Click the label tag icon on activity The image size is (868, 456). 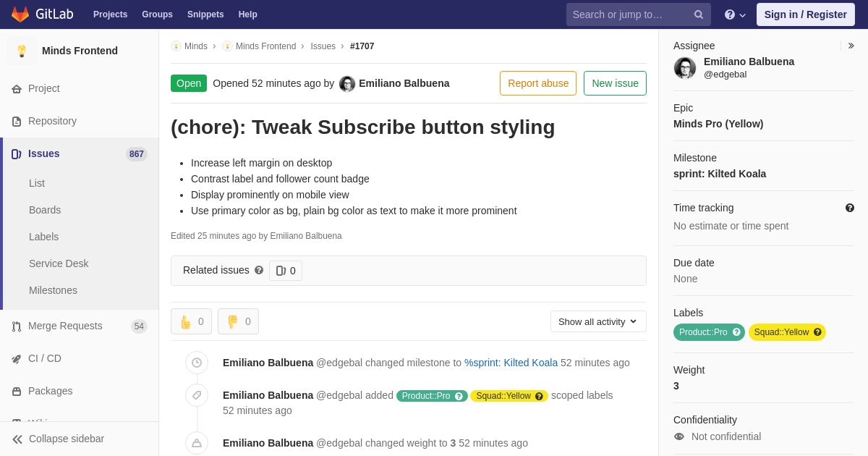[x=197, y=395]
